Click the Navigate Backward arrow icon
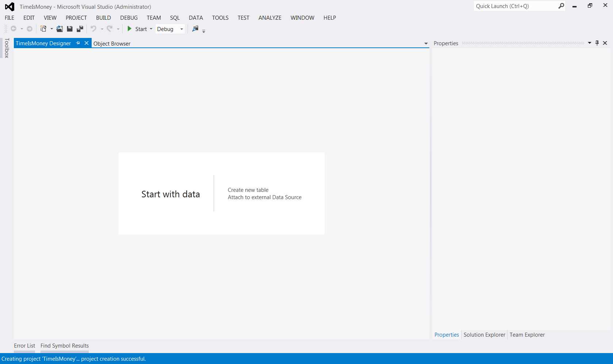Viewport: 613px width, 364px height. tap(14, 29)
